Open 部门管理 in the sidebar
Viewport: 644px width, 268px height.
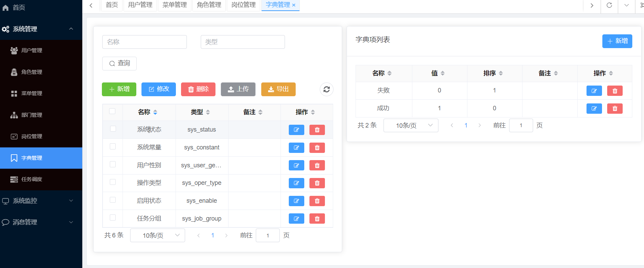coord(41,115)
